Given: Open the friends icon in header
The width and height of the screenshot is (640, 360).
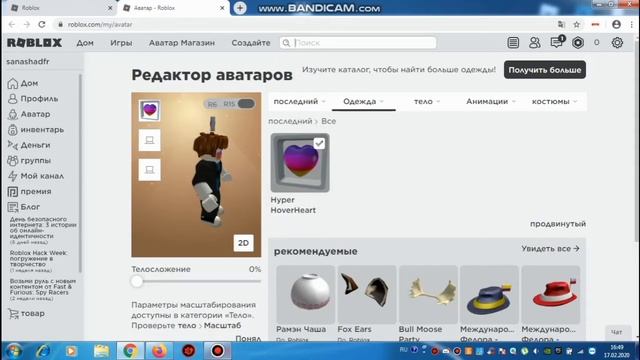Looking at the screenshot, I should coord(534,42).
